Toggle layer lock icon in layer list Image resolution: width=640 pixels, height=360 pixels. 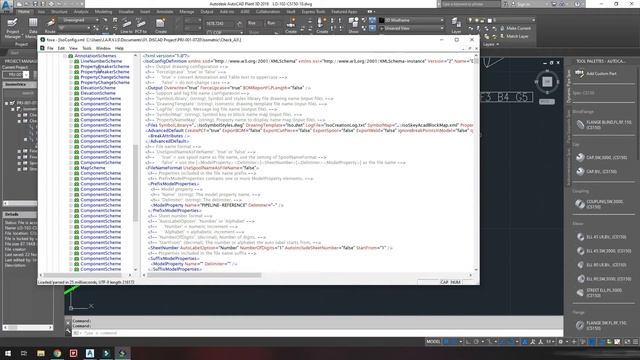pyautogui.click(x=482, y=20)
